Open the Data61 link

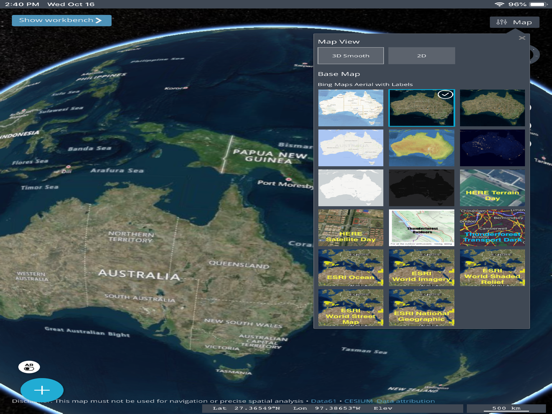(323, 401)
